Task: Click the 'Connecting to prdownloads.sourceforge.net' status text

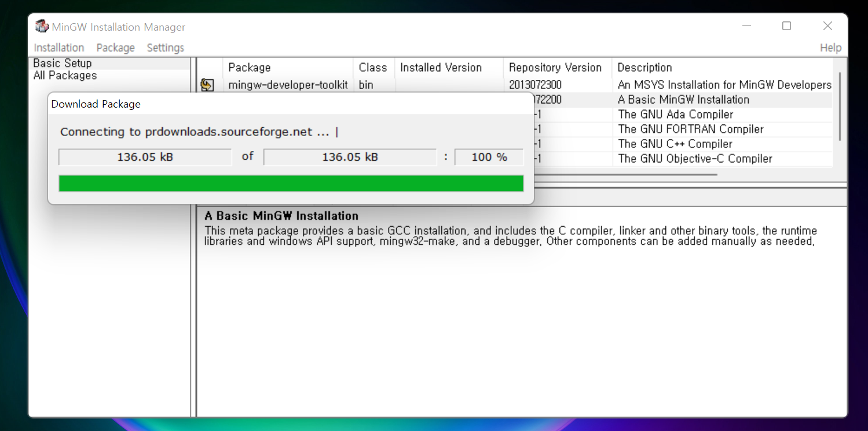Action: [199, 132]
